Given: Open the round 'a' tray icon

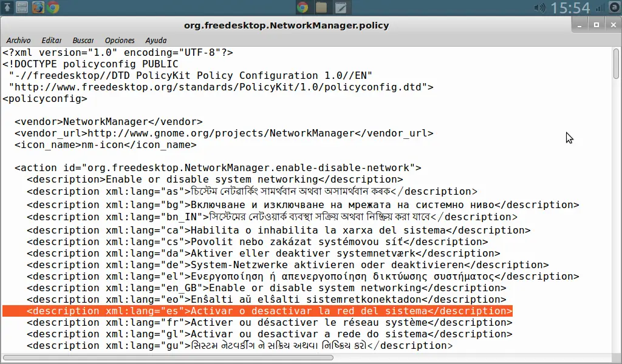Looking at the screenshot, I should [x=614, y=7].
